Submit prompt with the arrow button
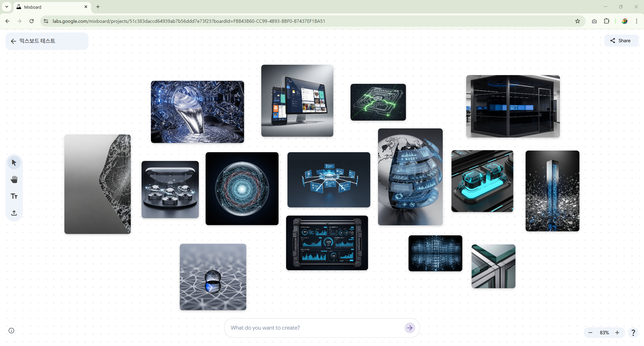This screenshot has width=644, height=346. click(x=410, y=328)
